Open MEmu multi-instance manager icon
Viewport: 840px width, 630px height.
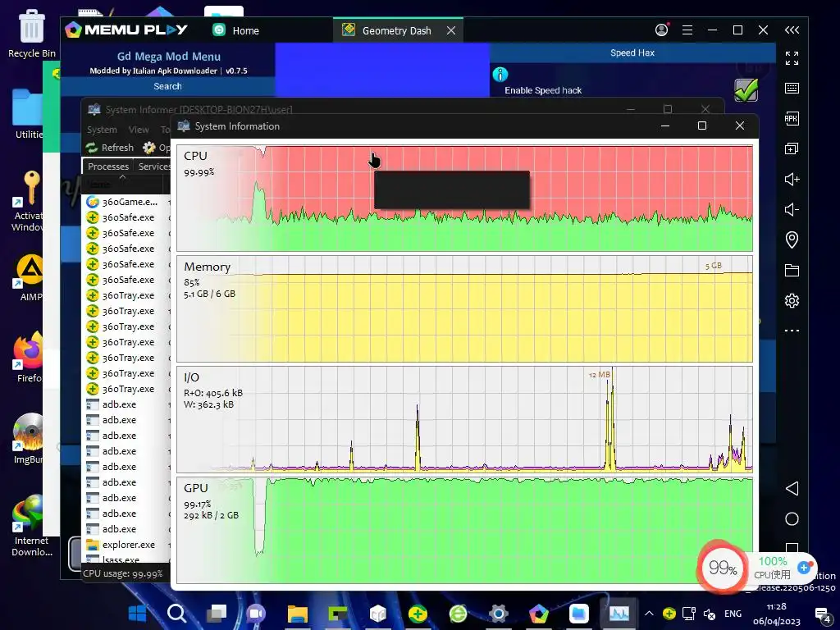point(792,148)
